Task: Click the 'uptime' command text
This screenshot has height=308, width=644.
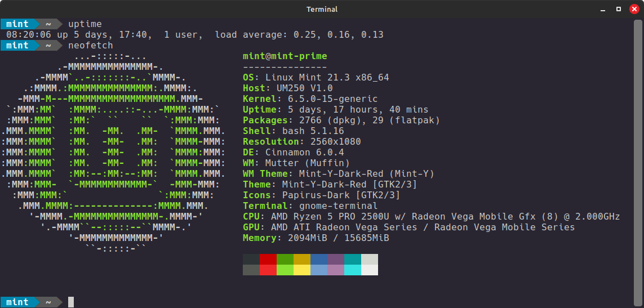Action: (85, 24)
